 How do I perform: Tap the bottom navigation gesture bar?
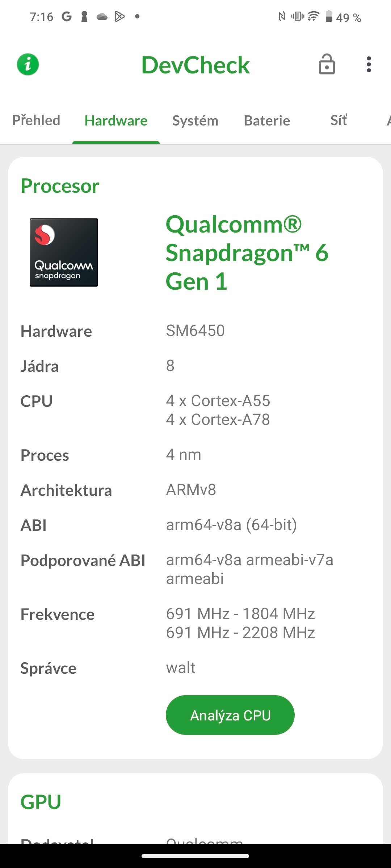pyautogui.click(x=195, y=856)
